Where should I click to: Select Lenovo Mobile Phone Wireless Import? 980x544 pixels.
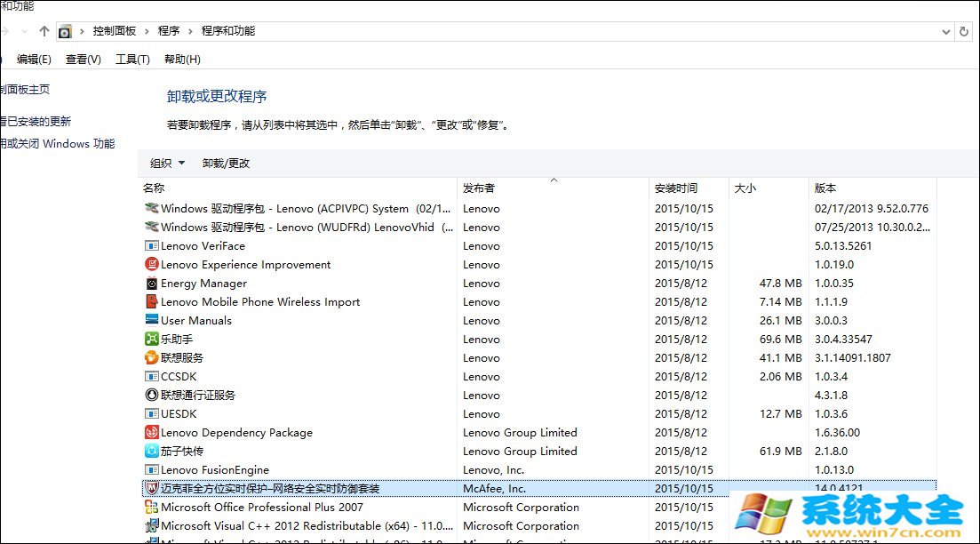click(538, 301)
